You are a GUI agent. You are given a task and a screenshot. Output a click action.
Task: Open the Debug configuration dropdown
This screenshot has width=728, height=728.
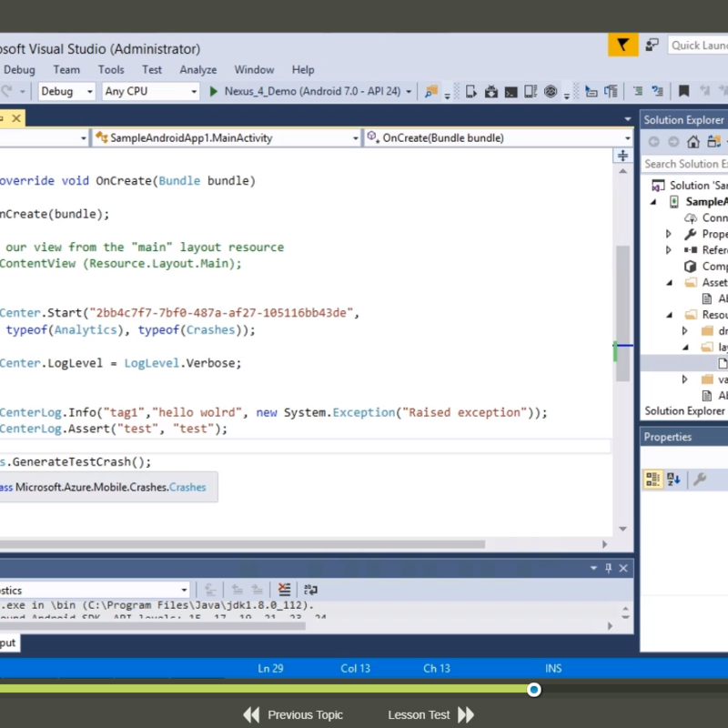[66, 91]
